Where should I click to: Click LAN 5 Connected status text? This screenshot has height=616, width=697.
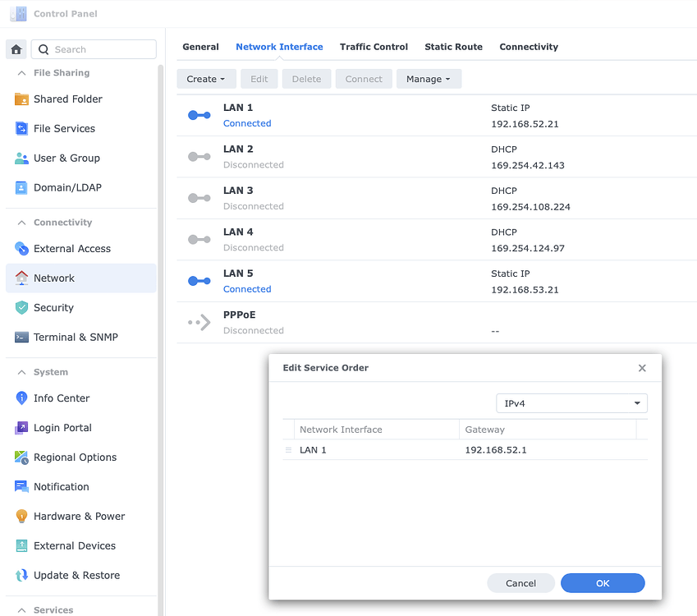(247, 289)
